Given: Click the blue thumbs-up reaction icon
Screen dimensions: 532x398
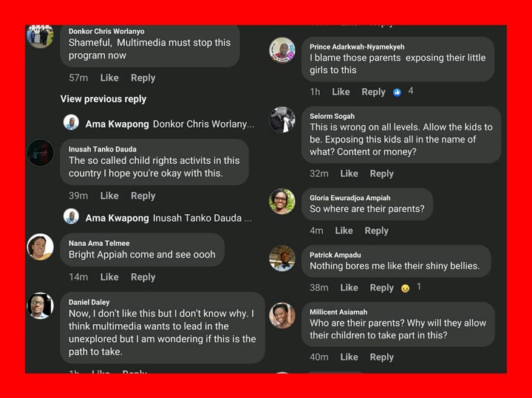Looking at the screenshot, I should [397, 92].
